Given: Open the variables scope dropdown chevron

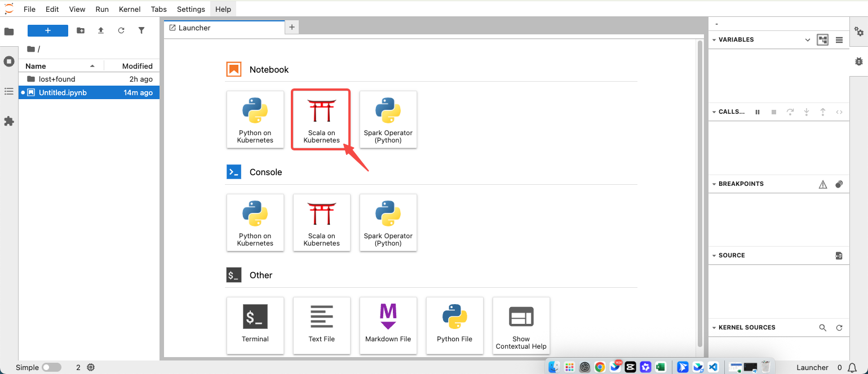Looking at the screenshot, I should tap(808, 40).
